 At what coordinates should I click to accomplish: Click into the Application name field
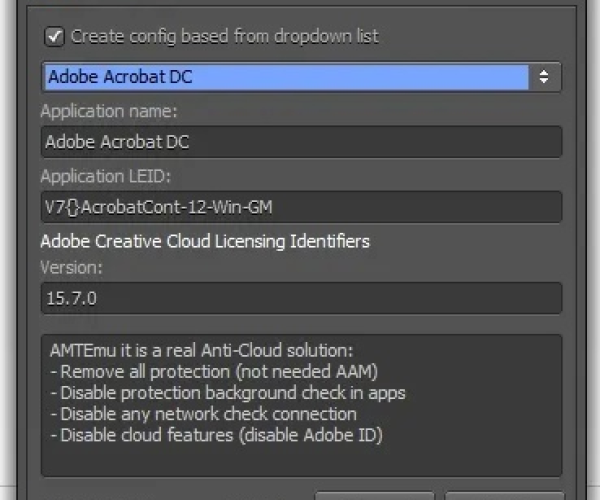(300, 142)
